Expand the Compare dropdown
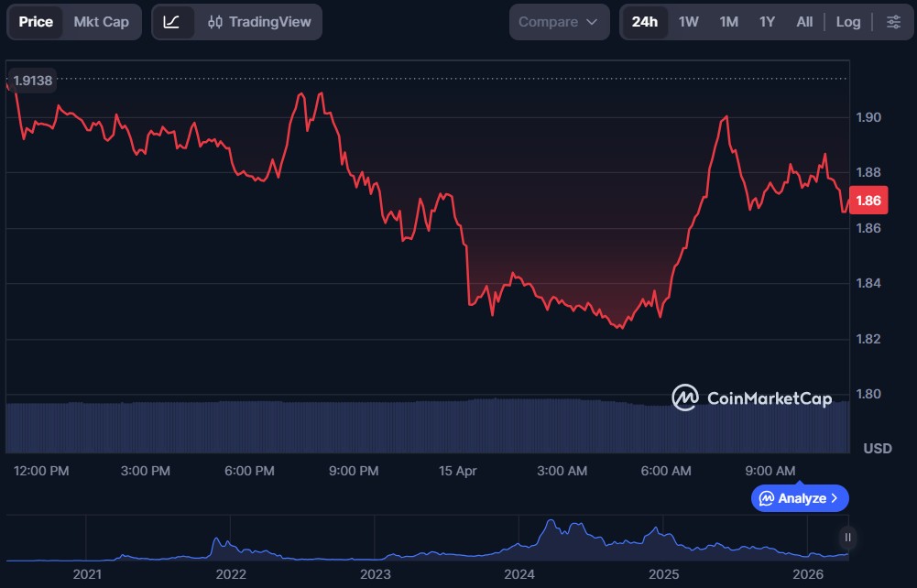The width and height of the screenshot is (917, 588). [x=559, y=22]
